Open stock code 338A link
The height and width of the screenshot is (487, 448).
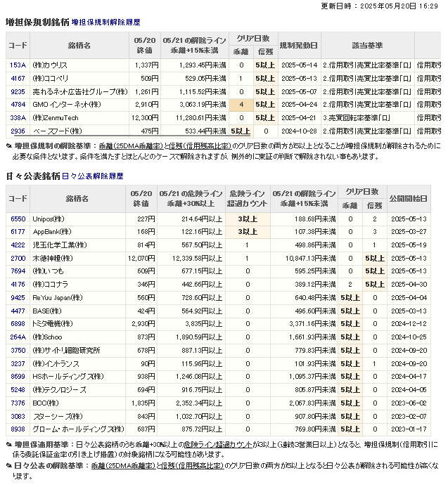click(18, 118)
